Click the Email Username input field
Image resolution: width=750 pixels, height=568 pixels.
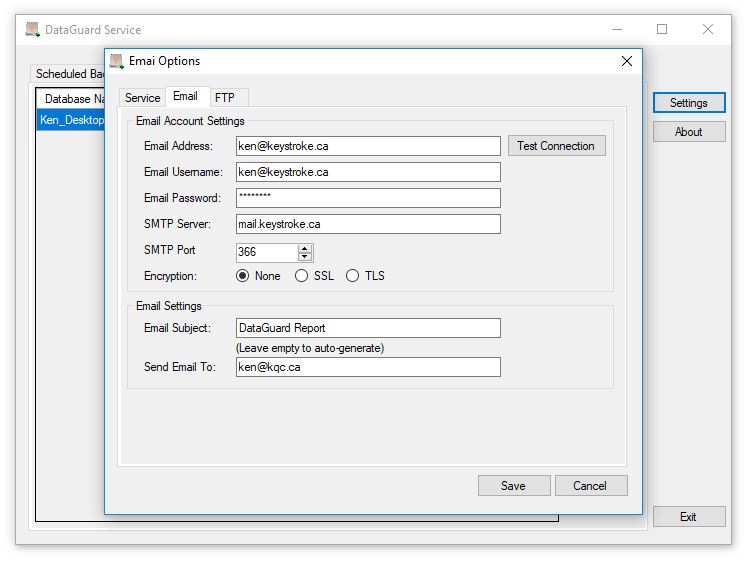pyautogui.click(x=368, y=172)
